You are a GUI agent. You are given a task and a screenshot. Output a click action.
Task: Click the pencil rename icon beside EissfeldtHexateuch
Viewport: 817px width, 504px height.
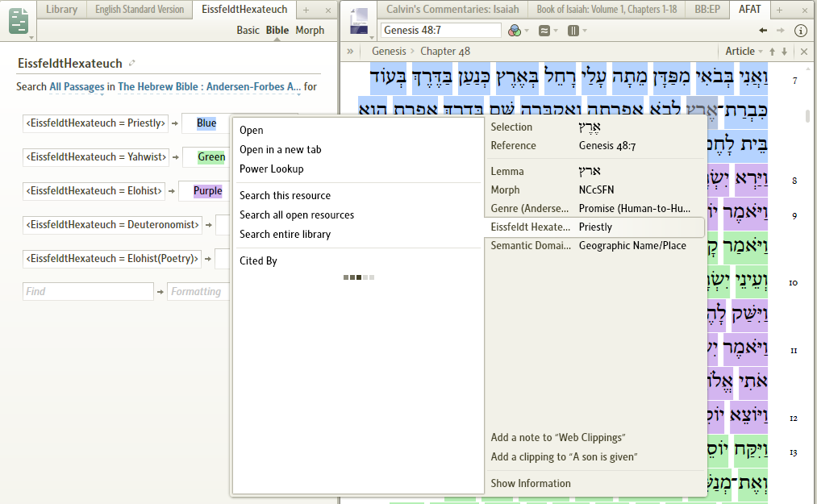[131, 63]
